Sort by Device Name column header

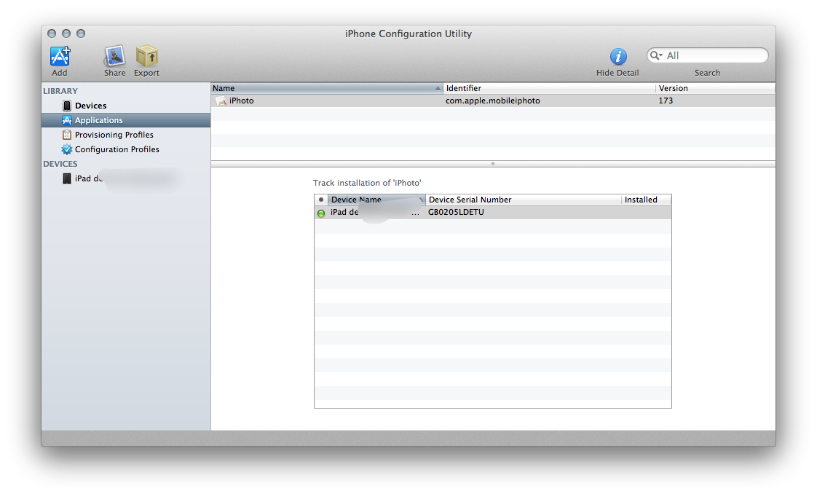(x=371, y=200)
